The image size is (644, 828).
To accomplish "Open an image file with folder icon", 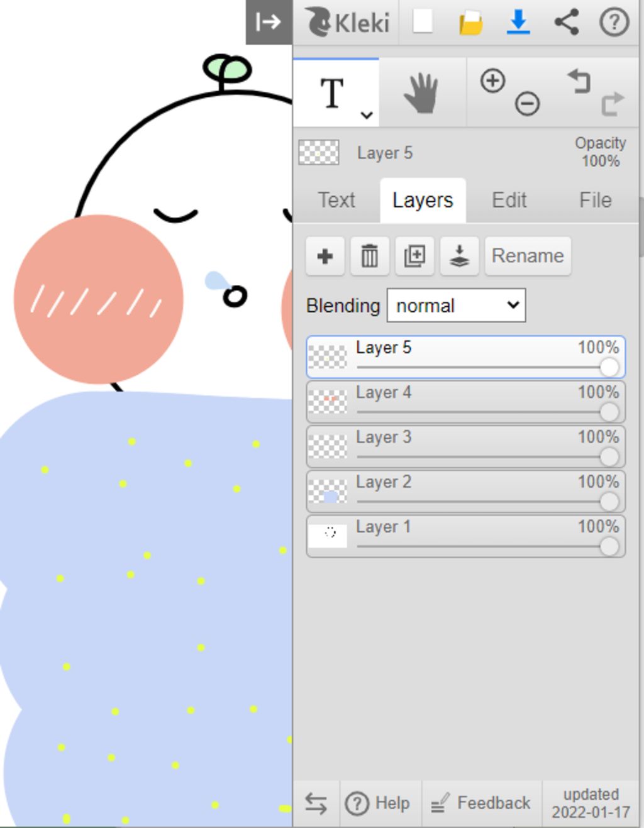I will (470, 23).
